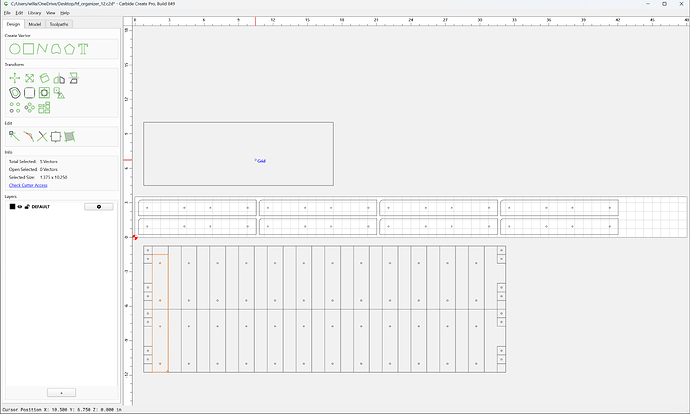690x414 pixels.
Task: Select the Rectangle vector tool
Action: pos(29,49)
